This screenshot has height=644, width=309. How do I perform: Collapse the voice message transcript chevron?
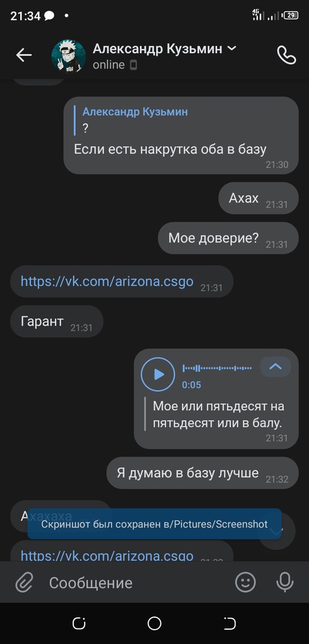pos(276,366)
